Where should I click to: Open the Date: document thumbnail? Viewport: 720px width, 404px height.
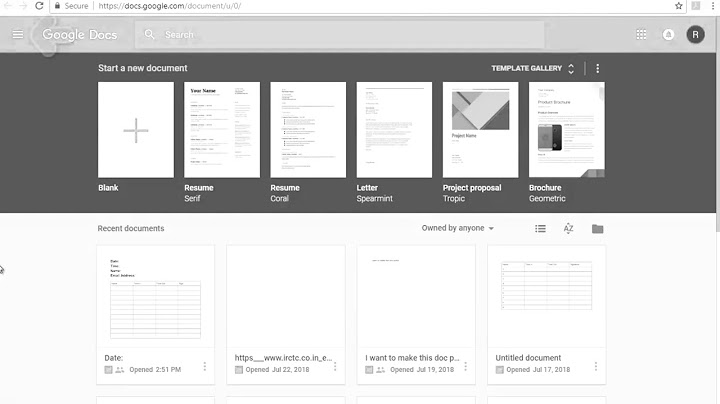pos(155,297)
